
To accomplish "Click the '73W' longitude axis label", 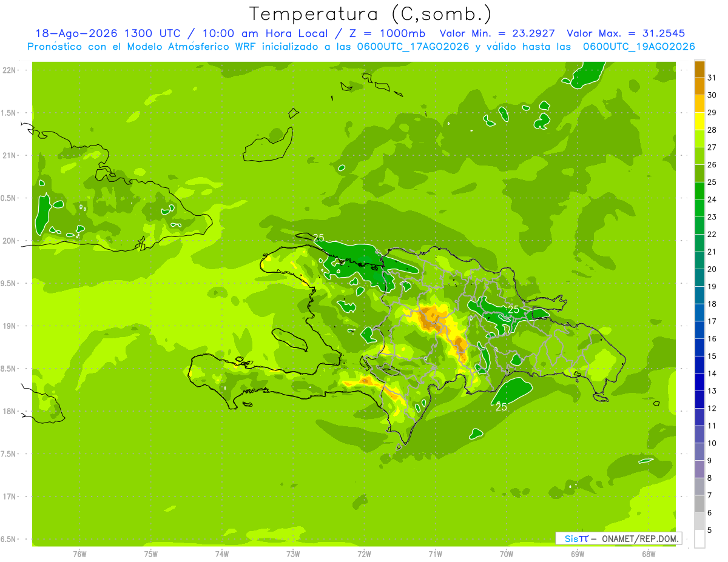I will [x=293, y=554].
